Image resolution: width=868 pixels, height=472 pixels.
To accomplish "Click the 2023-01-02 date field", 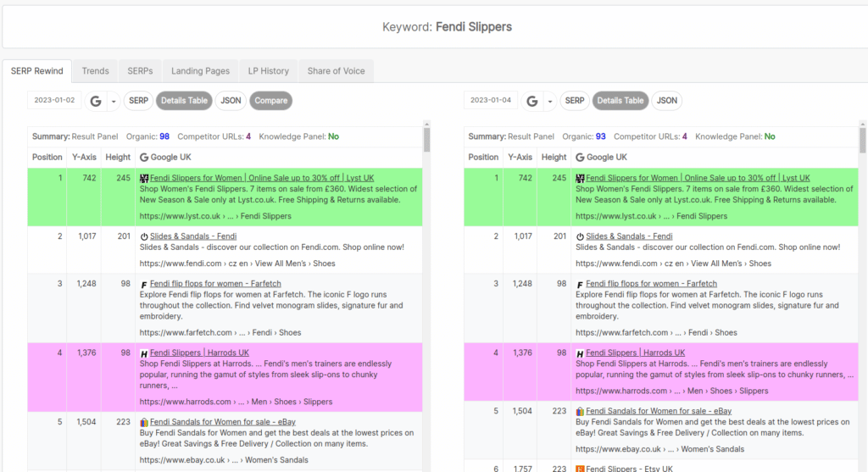I will (54, 100).
